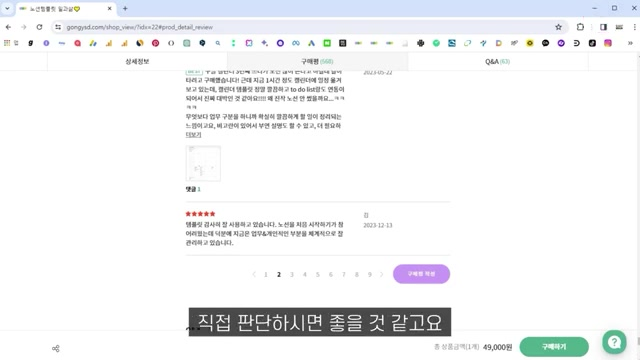Open the ChatGPT knot bookmark
Image resolution: width=640 pixels, height=360 pixels.
[420, 43]
